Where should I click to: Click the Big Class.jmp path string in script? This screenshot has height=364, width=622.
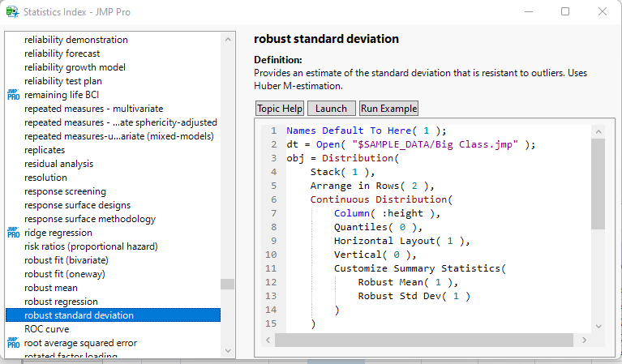pyautogui.click(x=435, y=144)
